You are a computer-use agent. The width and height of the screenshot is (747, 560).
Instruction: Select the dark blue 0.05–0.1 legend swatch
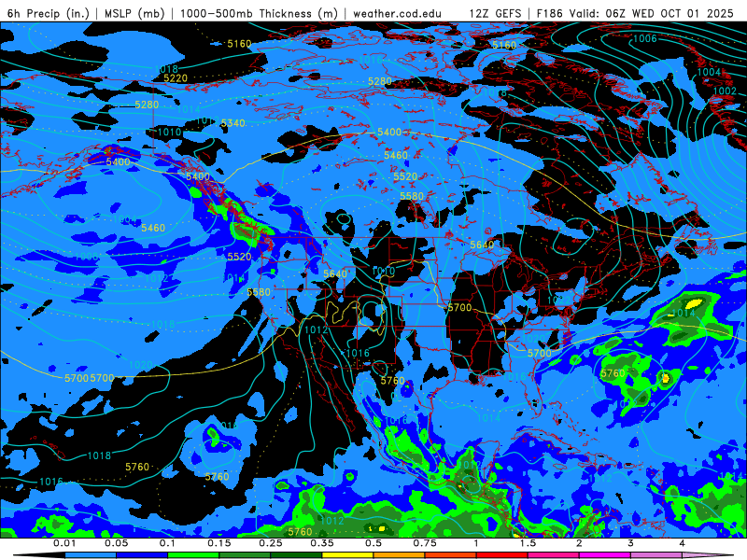(x=142, y=555)
